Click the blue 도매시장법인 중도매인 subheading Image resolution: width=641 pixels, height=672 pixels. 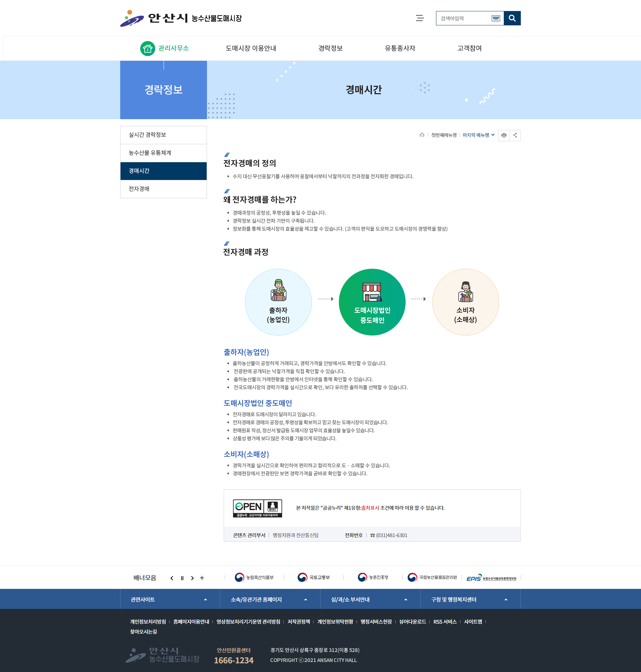click(x=258, y=403)
